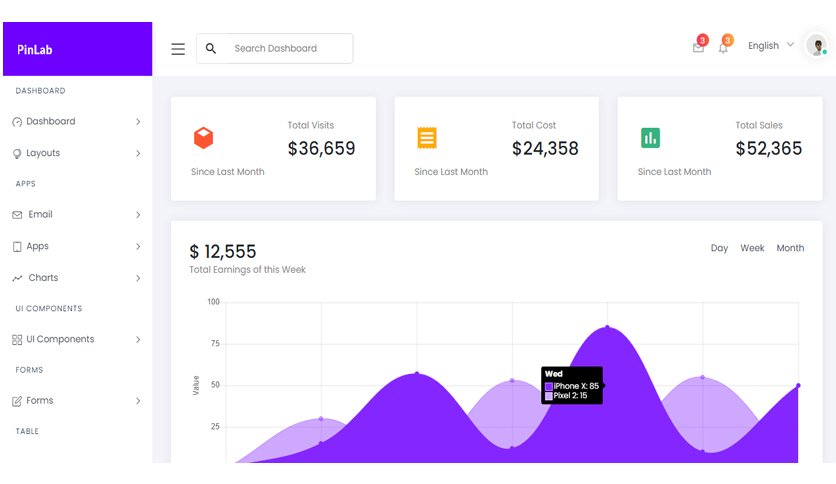Open the bell alerts icon
The image size is (836, 484).
pyautogui.click(x=724, y=47)
